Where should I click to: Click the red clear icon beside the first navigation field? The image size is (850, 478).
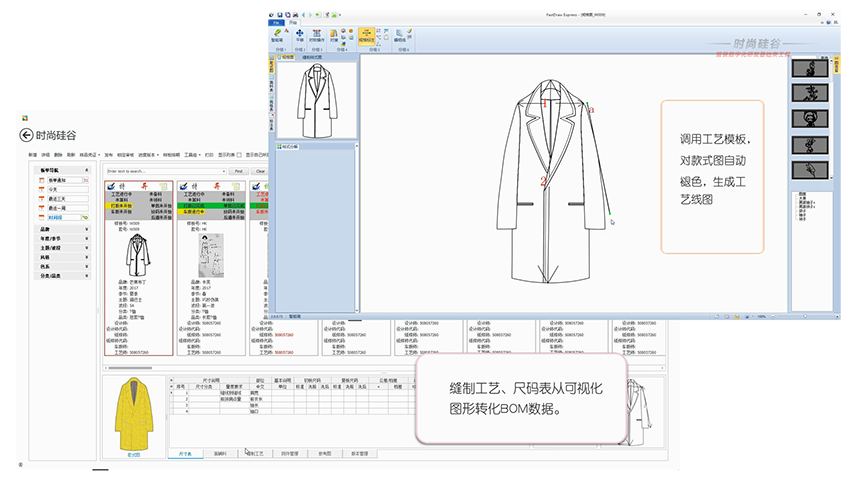(86, 180)
